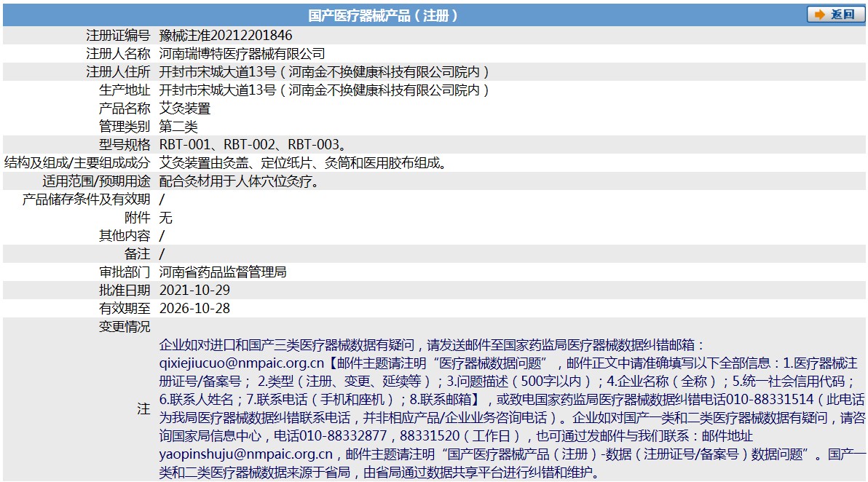Select product name 艾灸装置
This screenshot has height=482, width=868.
(x=185, y=108)
